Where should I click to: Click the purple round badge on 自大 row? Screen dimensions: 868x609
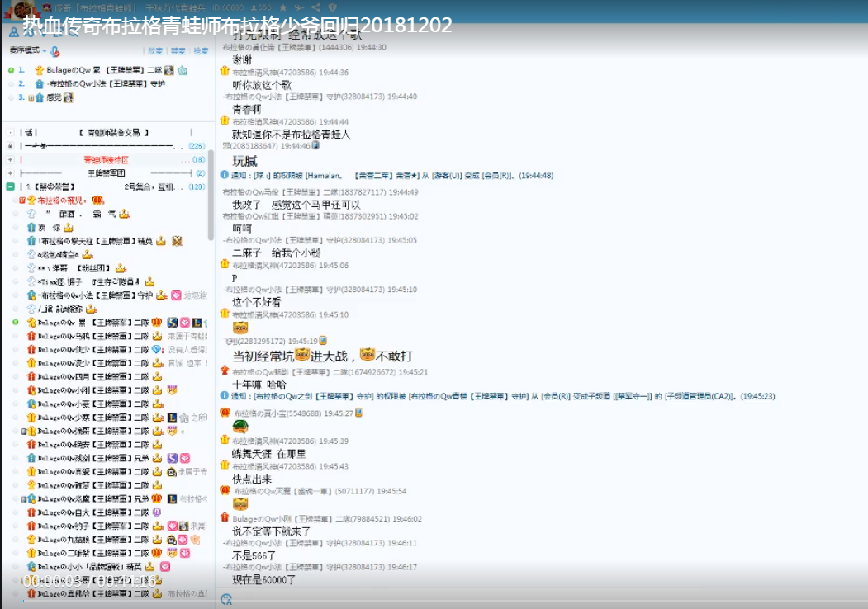coord(157,512)
